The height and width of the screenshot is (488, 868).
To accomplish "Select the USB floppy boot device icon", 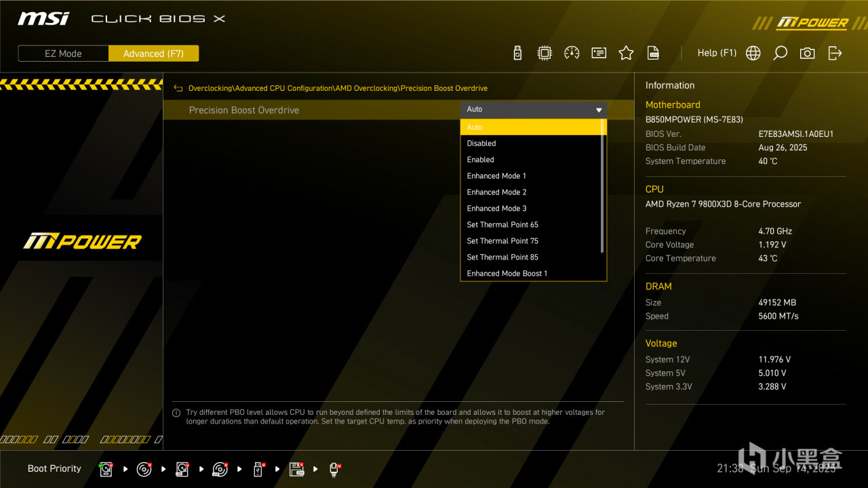I will pos(296,469).
